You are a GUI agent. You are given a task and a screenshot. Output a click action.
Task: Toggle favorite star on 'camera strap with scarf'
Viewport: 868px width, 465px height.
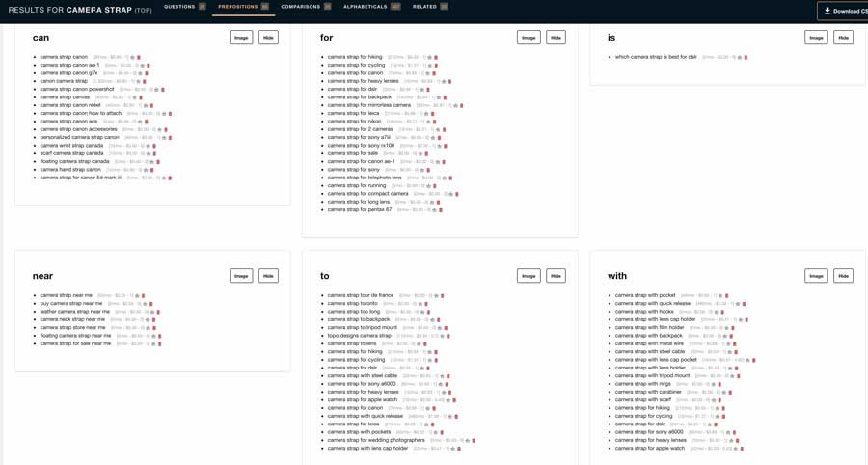[x=714, y=399]
